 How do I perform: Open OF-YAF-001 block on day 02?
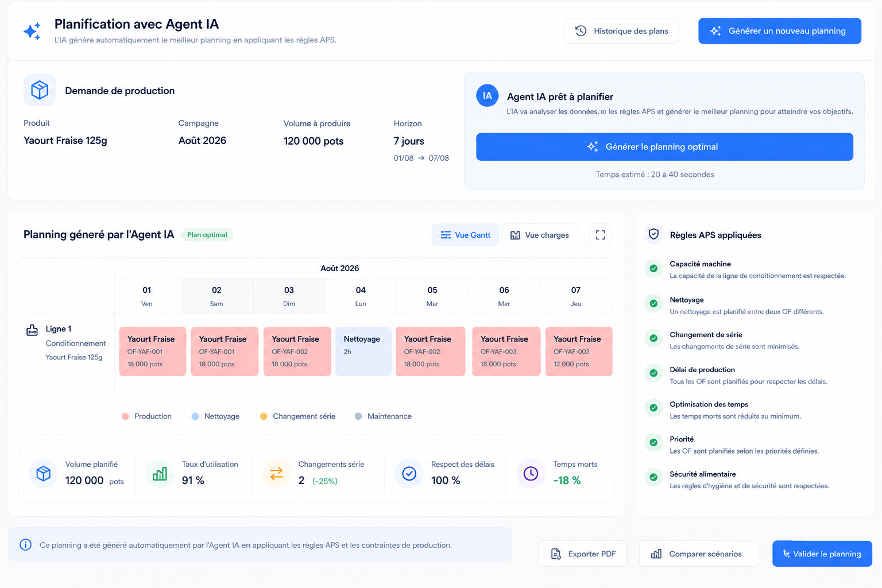(225, 351)
